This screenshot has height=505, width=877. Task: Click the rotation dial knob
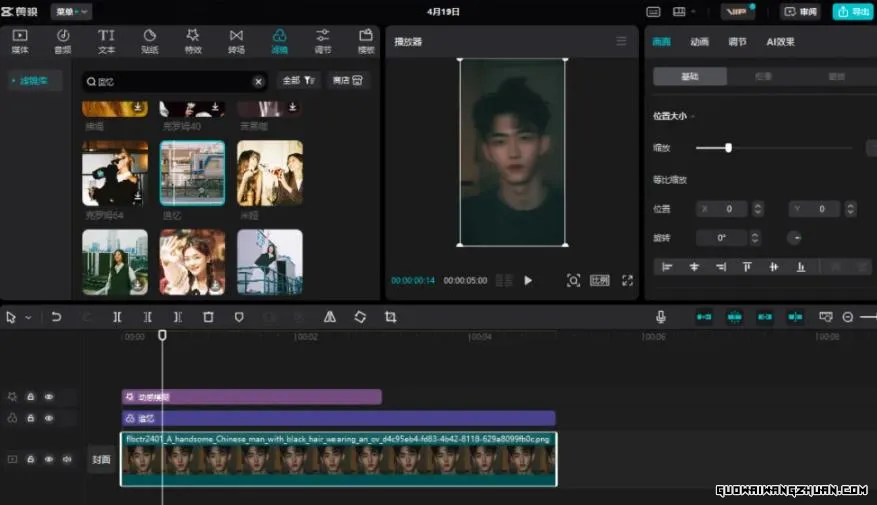pos(794,238)
